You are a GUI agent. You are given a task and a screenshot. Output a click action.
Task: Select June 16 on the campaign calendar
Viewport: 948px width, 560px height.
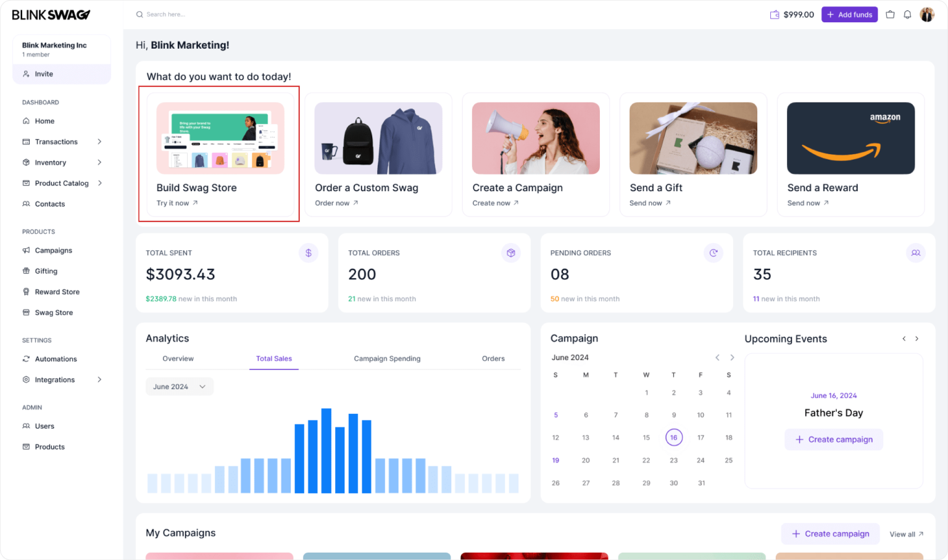click(674, 437)
